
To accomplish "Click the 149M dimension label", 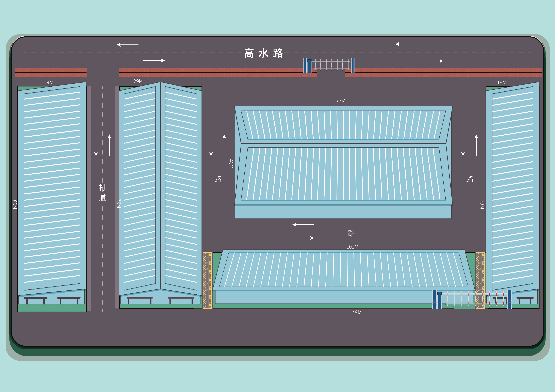I will click(355, 312).
